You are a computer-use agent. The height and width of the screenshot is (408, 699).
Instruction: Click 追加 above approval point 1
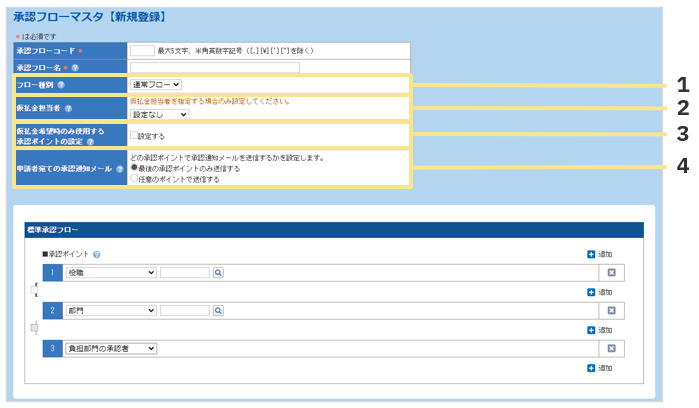coord(599,254)
